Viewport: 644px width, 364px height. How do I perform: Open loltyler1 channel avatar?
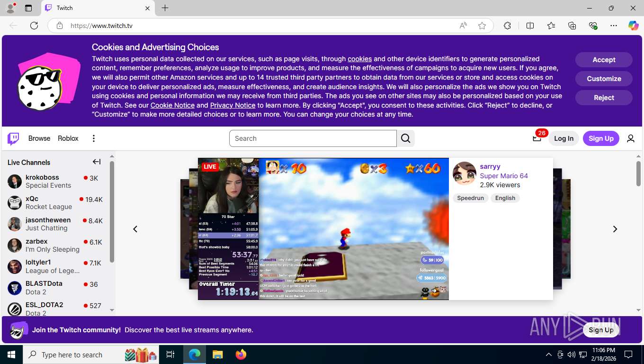point(15,266)
